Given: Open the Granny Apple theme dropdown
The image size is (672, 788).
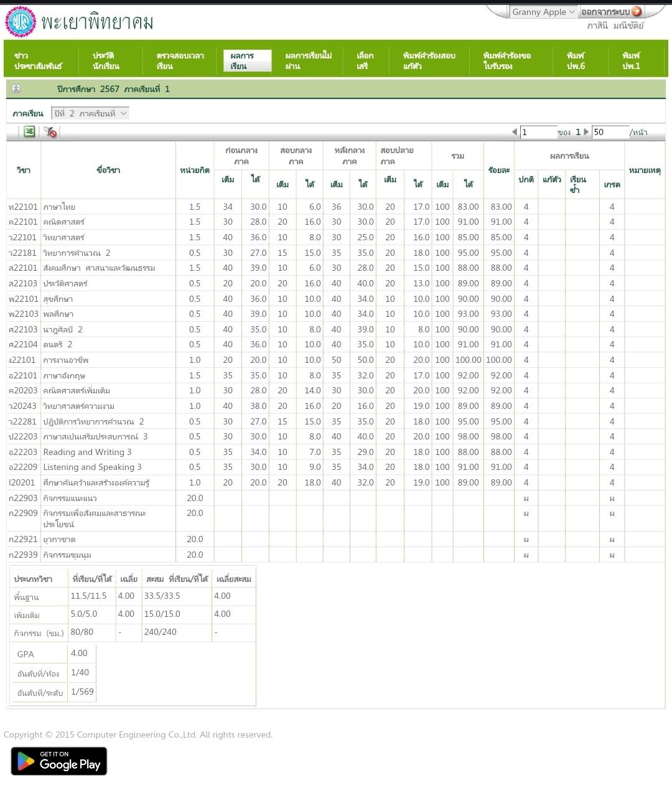Looking at the screenshot, I should click(544, 12).
